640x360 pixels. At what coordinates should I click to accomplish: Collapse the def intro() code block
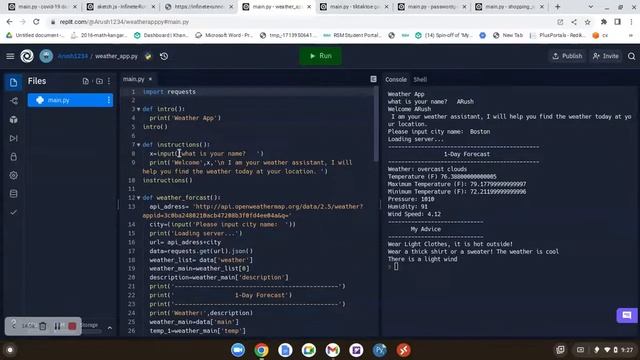[x=138, y=109]
